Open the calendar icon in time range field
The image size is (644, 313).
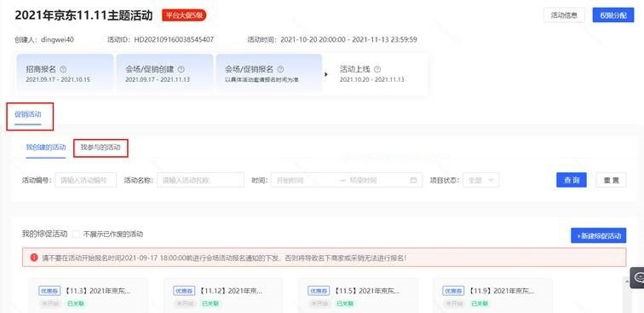414,180
